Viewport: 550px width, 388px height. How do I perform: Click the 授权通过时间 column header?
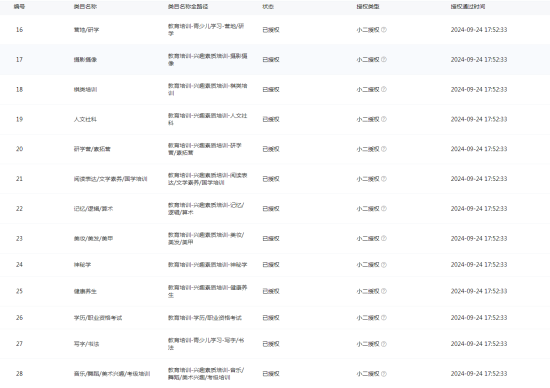[x=468, y=7]
